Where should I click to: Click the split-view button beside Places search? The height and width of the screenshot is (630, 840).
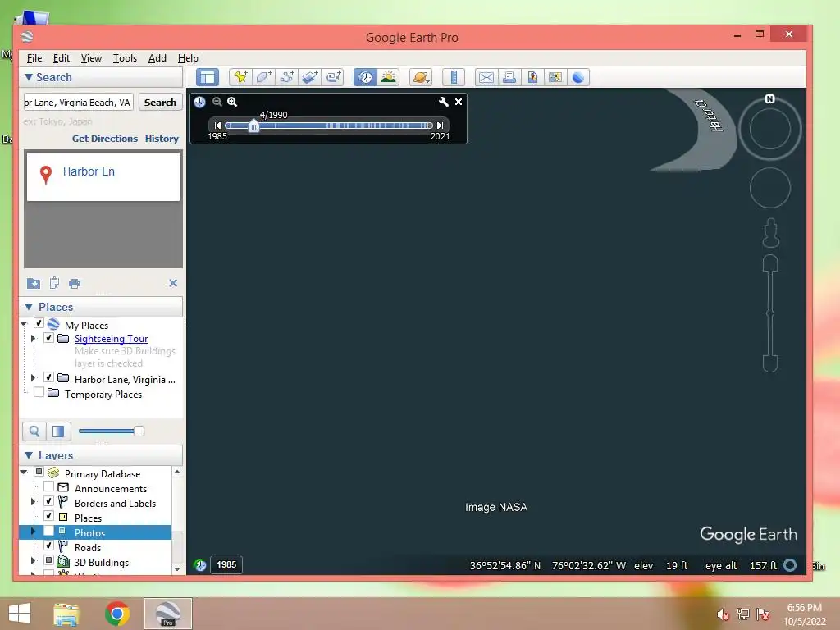pyautogui.click(x=58, y=431)
